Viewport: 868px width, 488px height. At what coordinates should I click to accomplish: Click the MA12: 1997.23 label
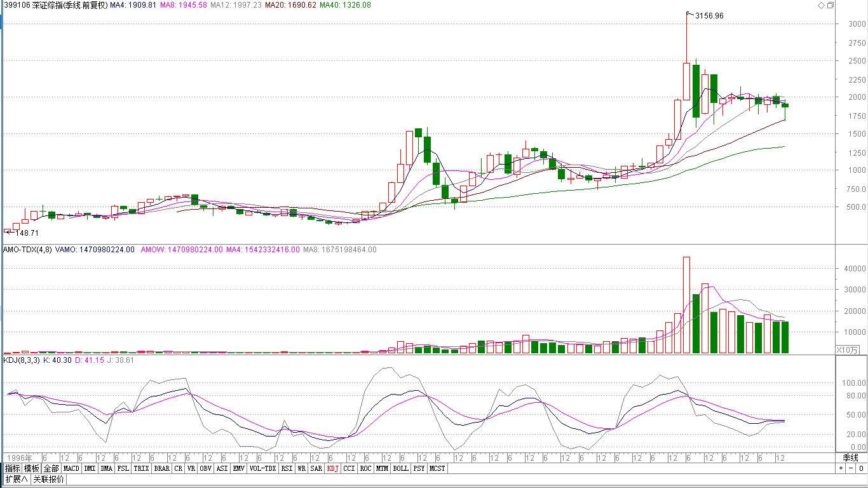pyautogui.click(x=236, y=5)
